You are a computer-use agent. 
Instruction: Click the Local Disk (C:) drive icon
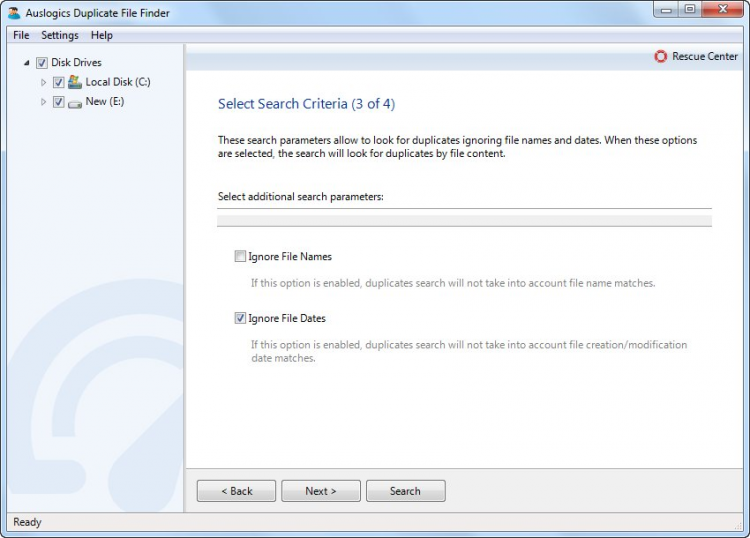tap(75, 82)
